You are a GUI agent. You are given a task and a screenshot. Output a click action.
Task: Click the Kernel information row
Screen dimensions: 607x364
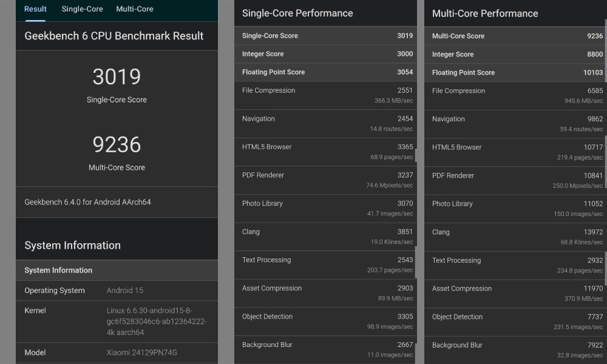[117, 320]
